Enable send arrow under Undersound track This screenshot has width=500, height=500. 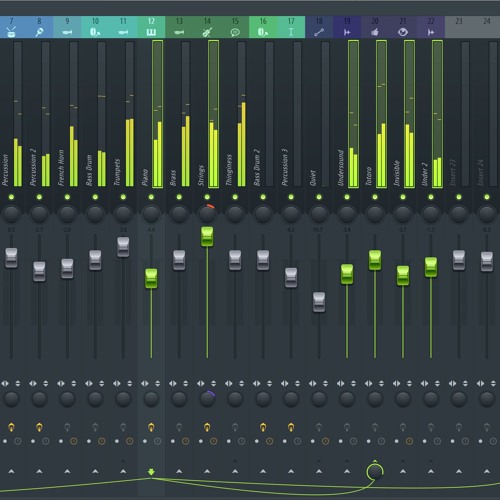[x=347, y=471]
